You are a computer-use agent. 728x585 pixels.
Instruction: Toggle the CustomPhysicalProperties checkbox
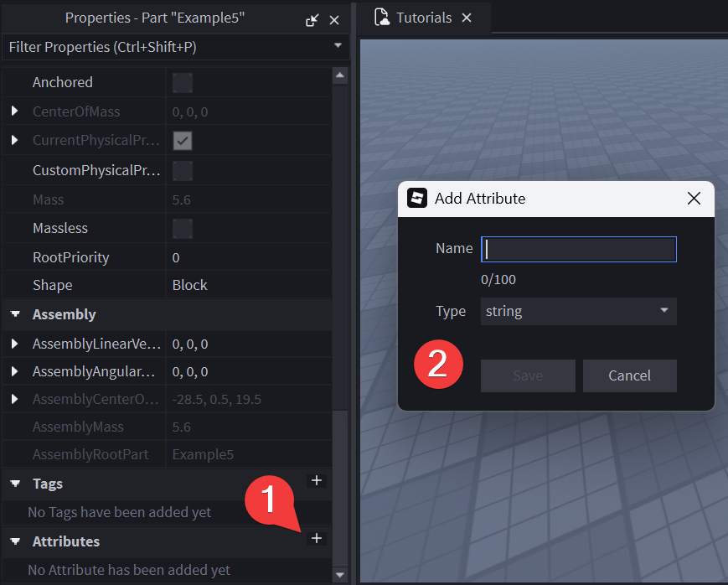182,171
